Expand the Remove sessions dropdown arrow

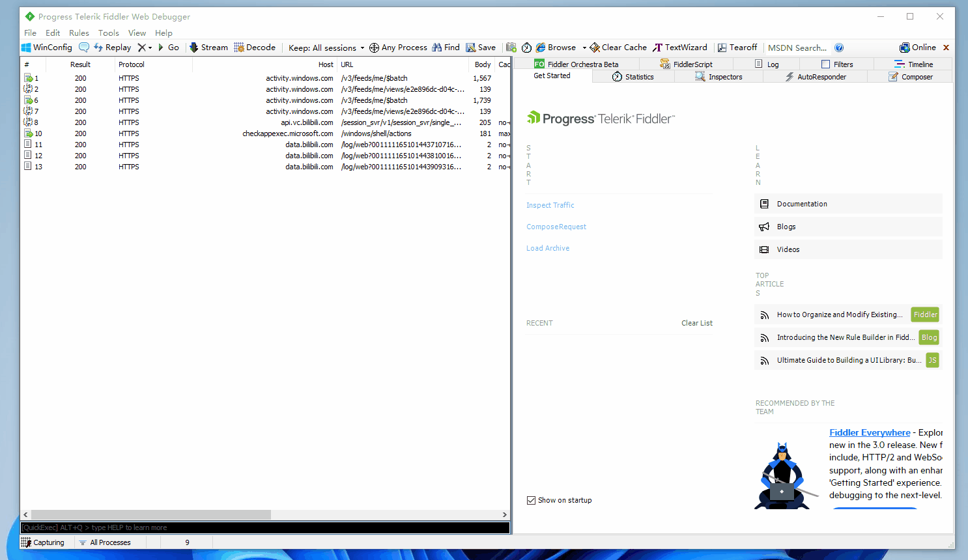pos(150,48)
